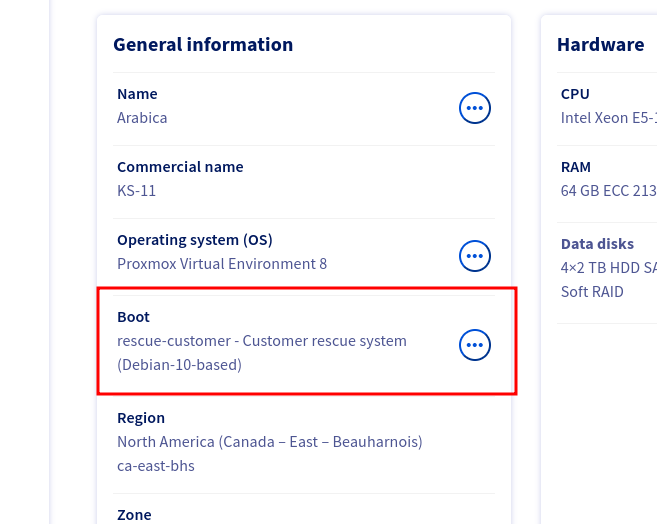Select the 'ca-east-bhs' region code

click(156, 466)
